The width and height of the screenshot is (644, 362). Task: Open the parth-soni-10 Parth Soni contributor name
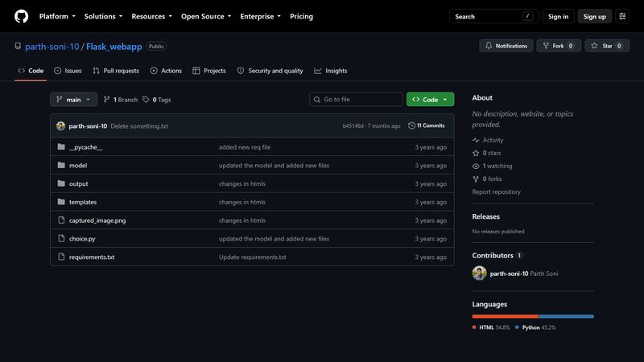pyautogui.click(x=524, y=274)
